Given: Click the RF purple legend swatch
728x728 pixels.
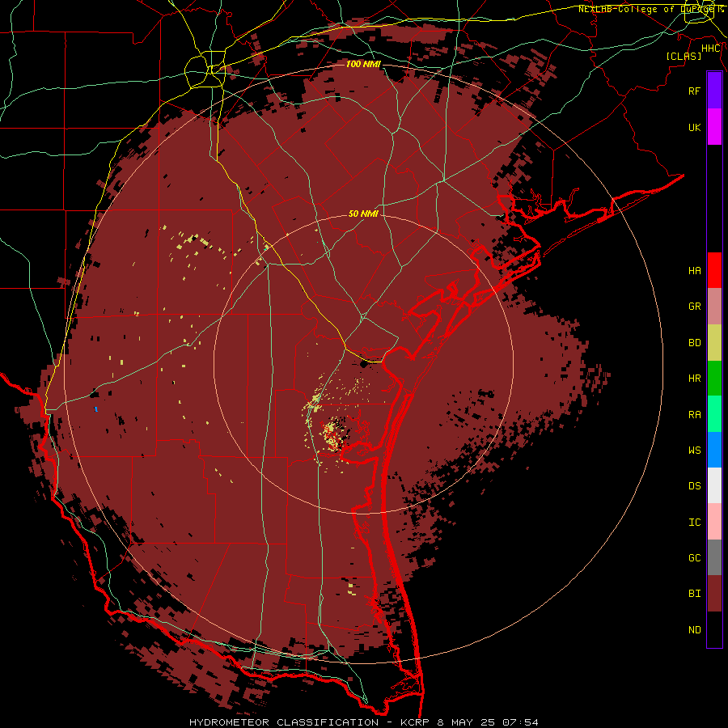Looking at the screenshot, I should pyautogui.click(x=714, y=91).
